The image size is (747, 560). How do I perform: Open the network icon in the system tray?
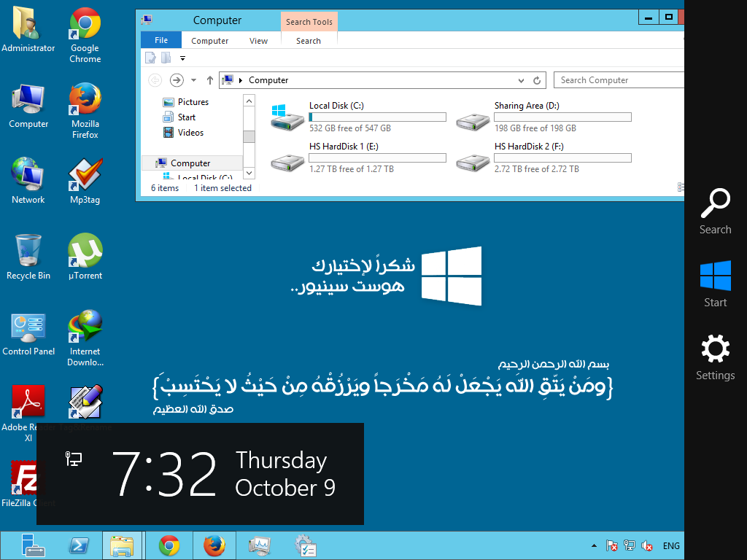(x=630, y=545)
